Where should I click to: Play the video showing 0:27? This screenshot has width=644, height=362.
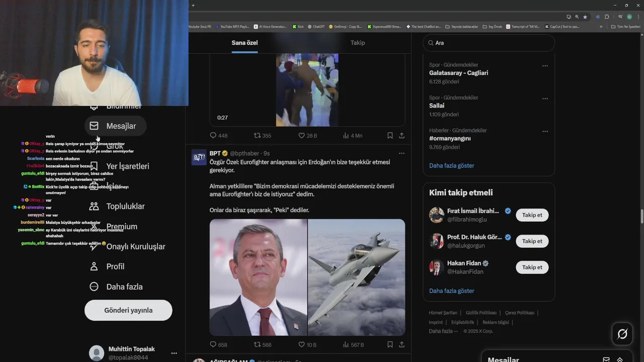point(307,89)
